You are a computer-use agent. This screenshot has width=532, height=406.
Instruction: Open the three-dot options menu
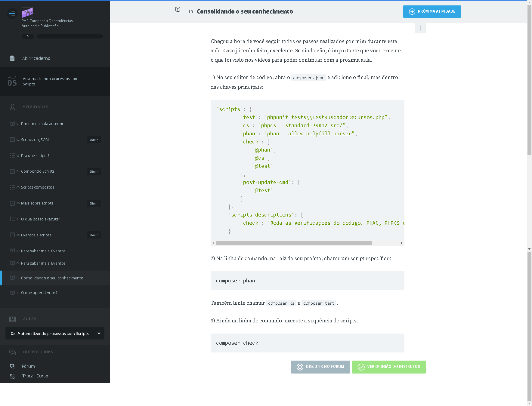point(420,28)
